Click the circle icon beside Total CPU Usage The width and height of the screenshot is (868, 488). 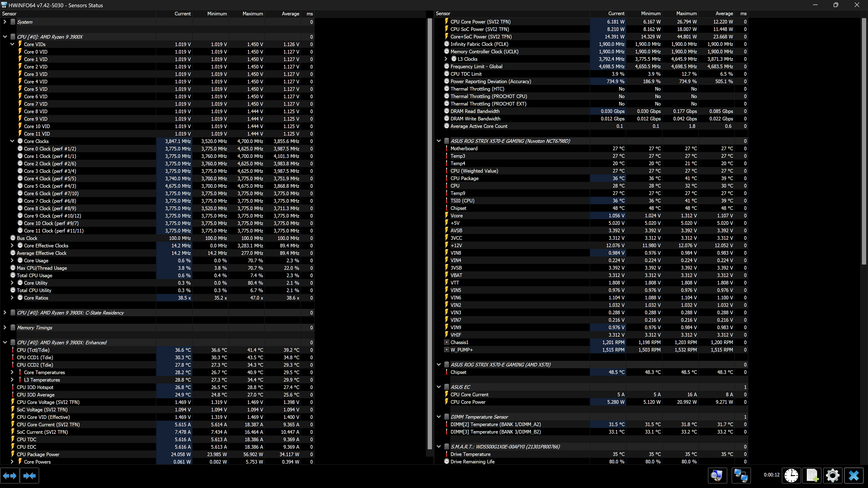13,275
